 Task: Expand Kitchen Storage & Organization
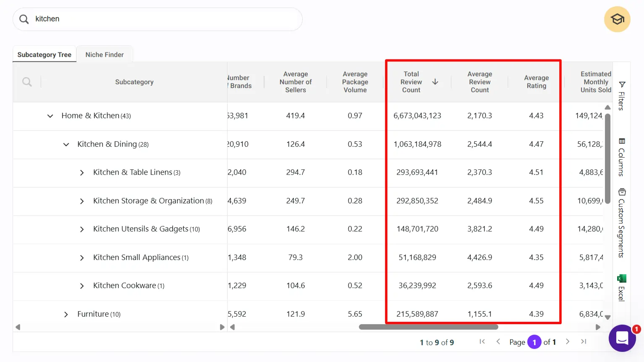(81, 201)
